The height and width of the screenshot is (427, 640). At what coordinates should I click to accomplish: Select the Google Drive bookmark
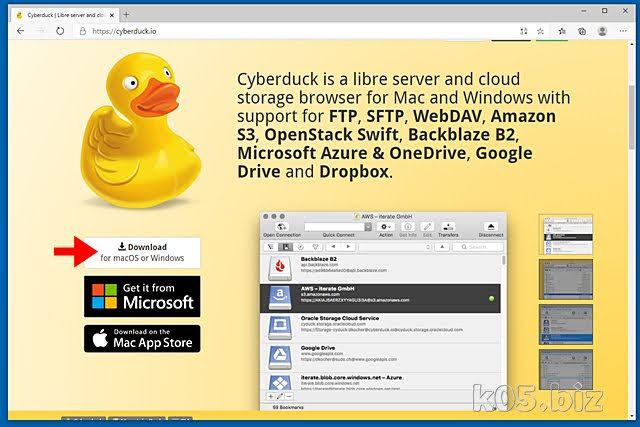[380, 358]
